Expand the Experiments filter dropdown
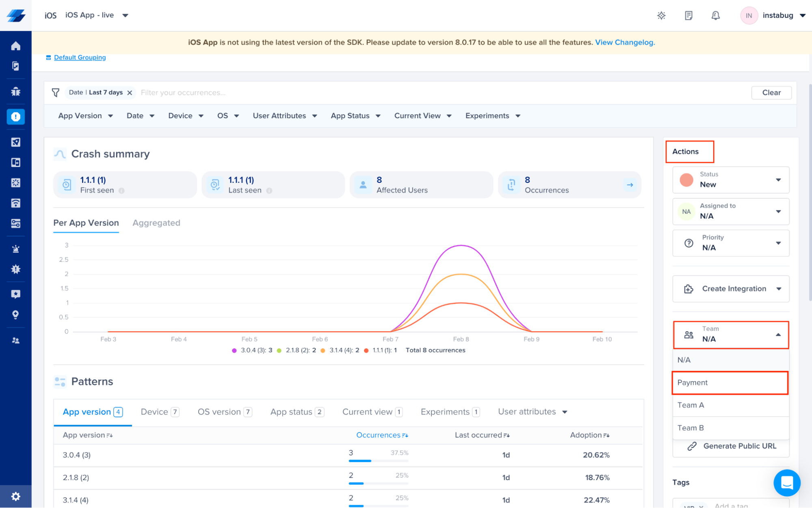 493,116
